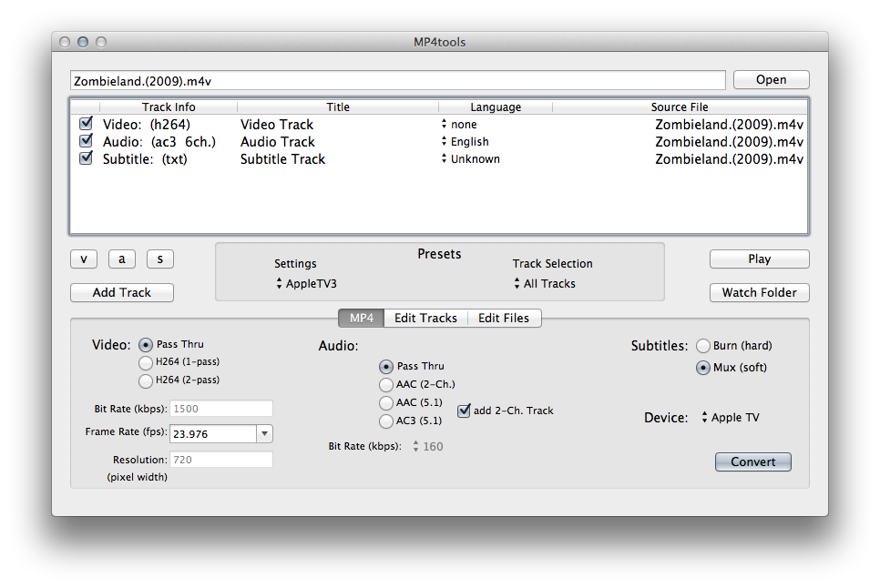Click the Watch Folder button

760,292
